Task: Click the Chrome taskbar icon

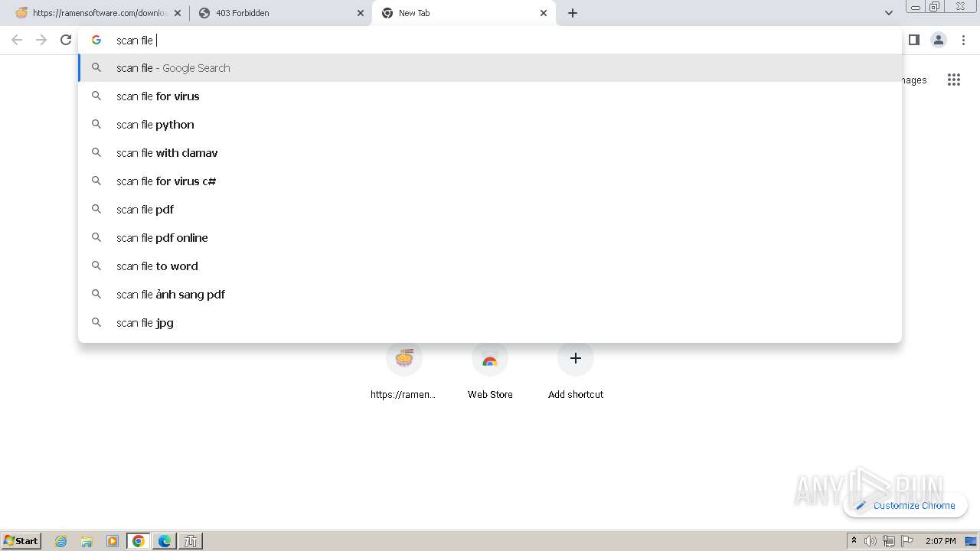Action: (139, 541)
